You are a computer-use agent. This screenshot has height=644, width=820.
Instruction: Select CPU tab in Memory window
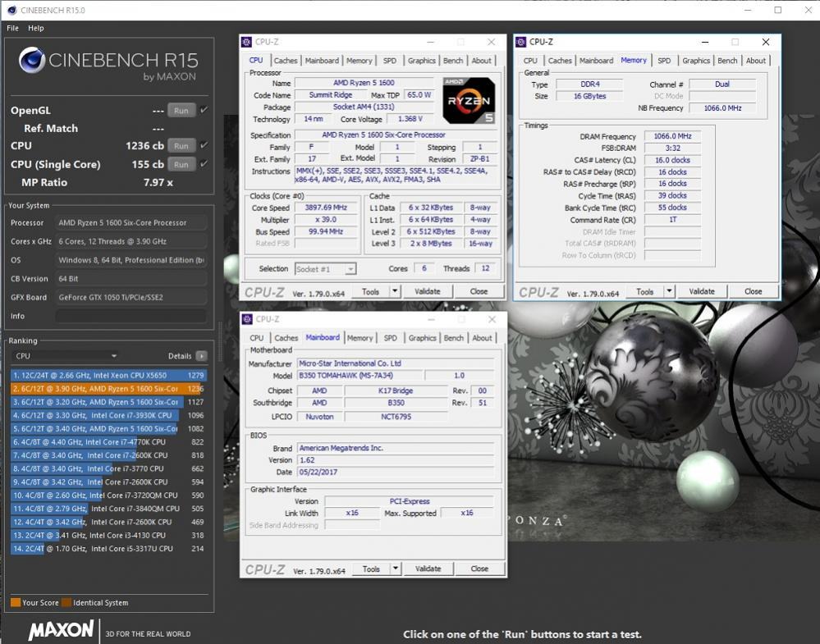530,61
